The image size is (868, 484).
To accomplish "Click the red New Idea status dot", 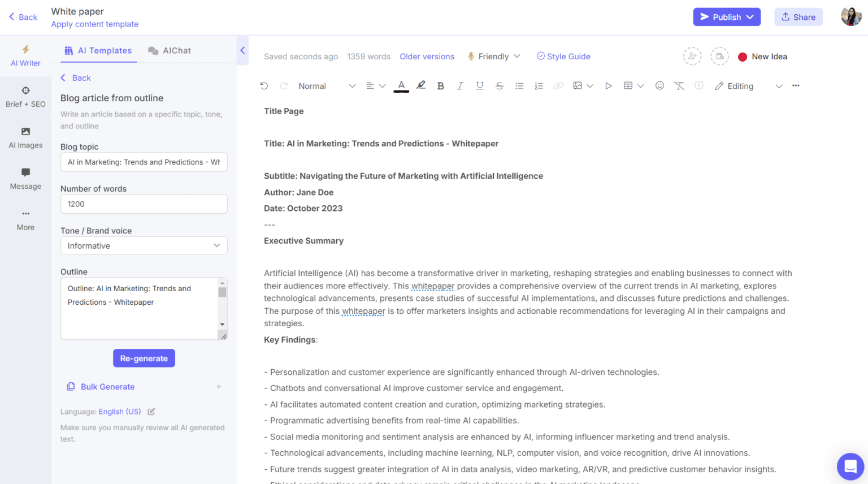I will 743,56.
